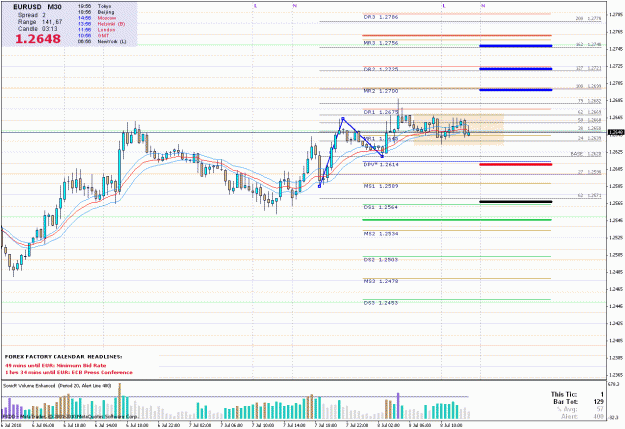
Task: Click the 6 Jul 06:00 time axis label
Action: 43,425
